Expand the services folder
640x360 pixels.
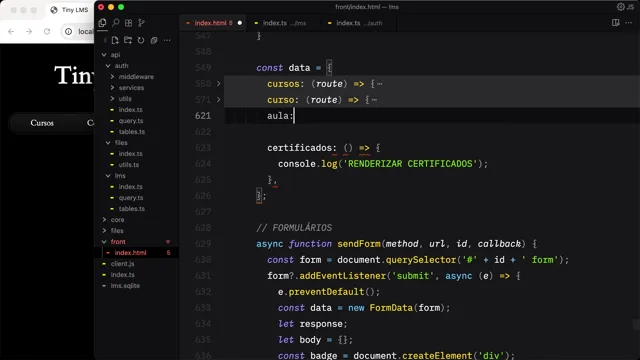click(x=112, y=88)
